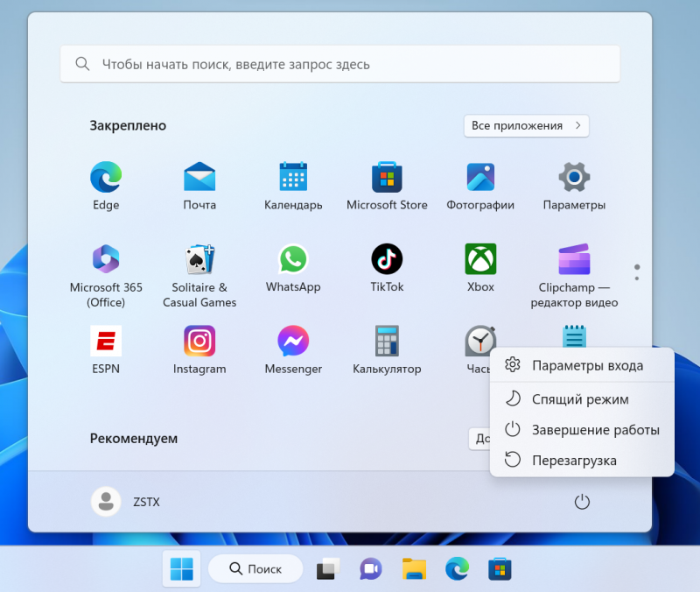Screen dimensions: 700x592
Task: Open the Параметры settings app
Action: click(574, 187)
